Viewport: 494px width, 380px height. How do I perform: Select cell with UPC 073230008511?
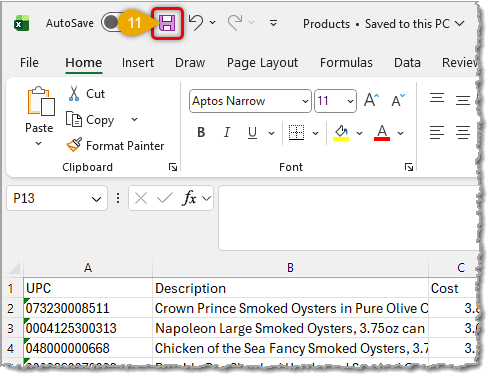pos(88,308)
